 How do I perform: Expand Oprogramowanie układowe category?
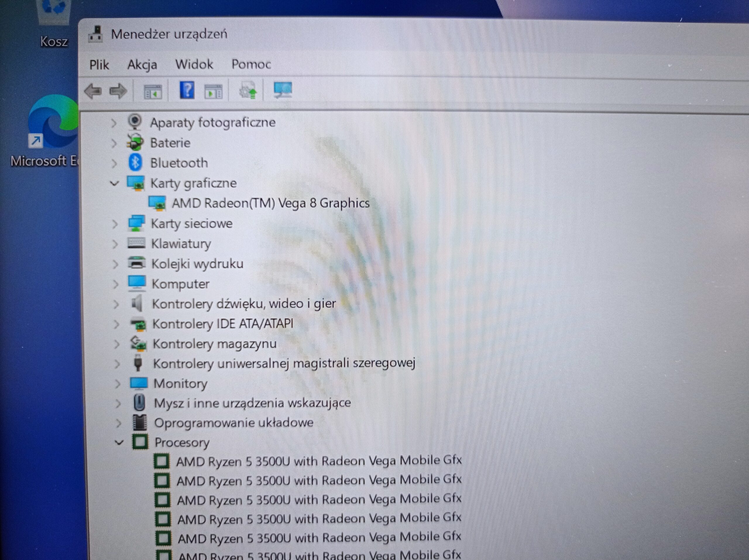click(x=118, y=423)
